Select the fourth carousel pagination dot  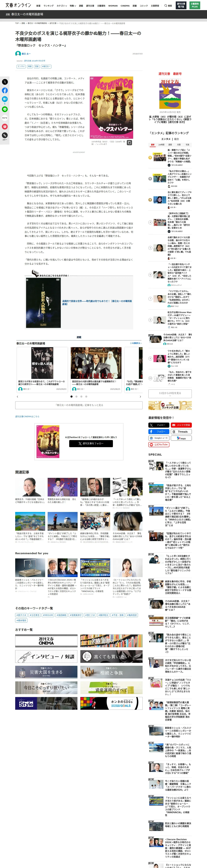click(x=86, y=397)
